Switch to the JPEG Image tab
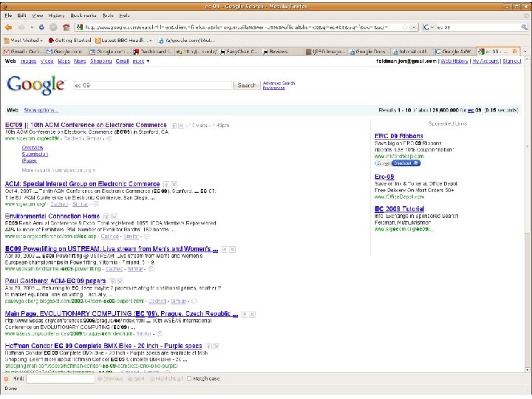 [x=325, y=52]
